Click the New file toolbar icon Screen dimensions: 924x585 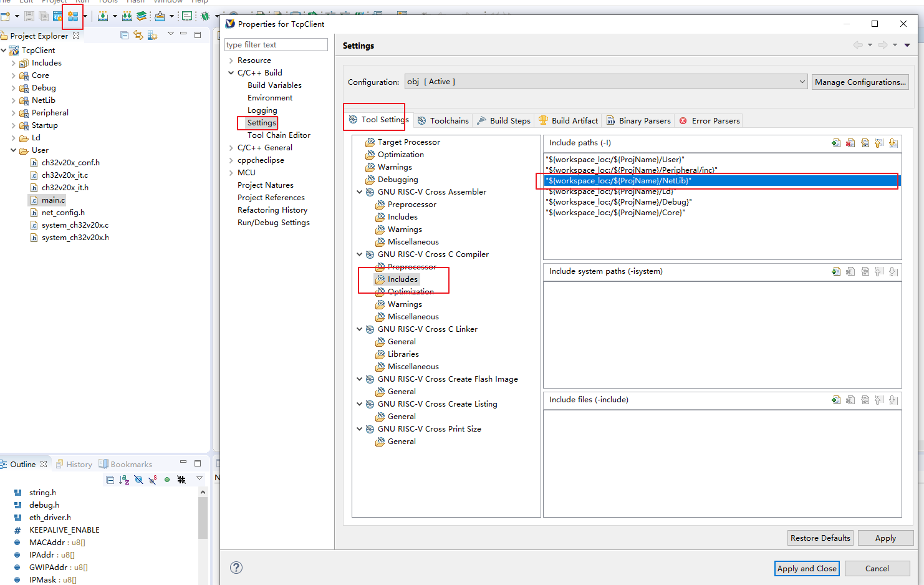pyautogui.click(x=5, y=16)
